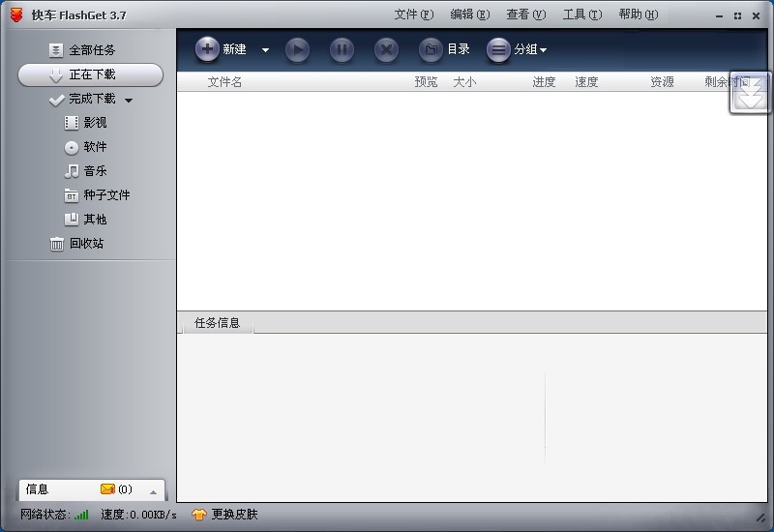Click the BT icon beside 种子文件
Screen dimensions: 774x532
[71, 196]
